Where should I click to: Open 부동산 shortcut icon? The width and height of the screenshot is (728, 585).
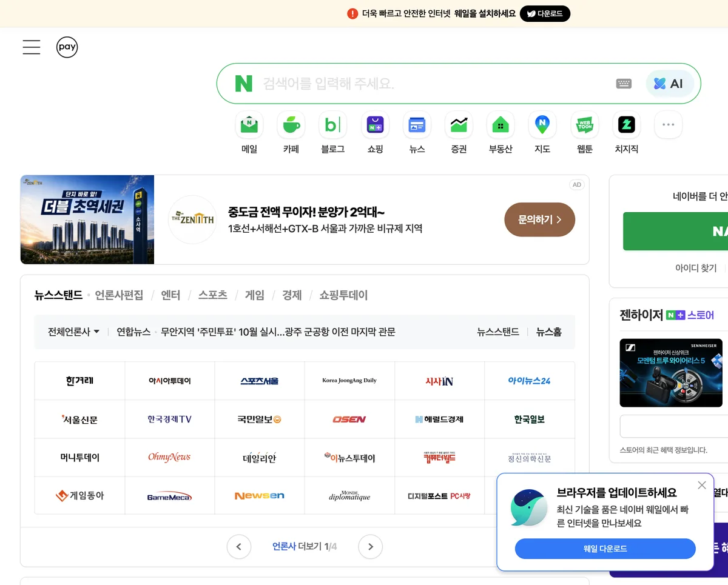[500, 125]
